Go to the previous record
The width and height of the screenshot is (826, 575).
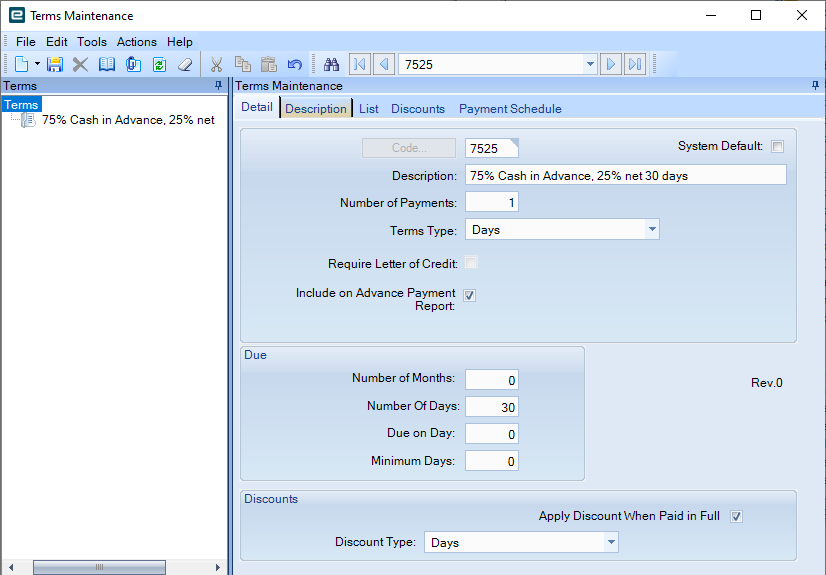[x=384, y=64]
